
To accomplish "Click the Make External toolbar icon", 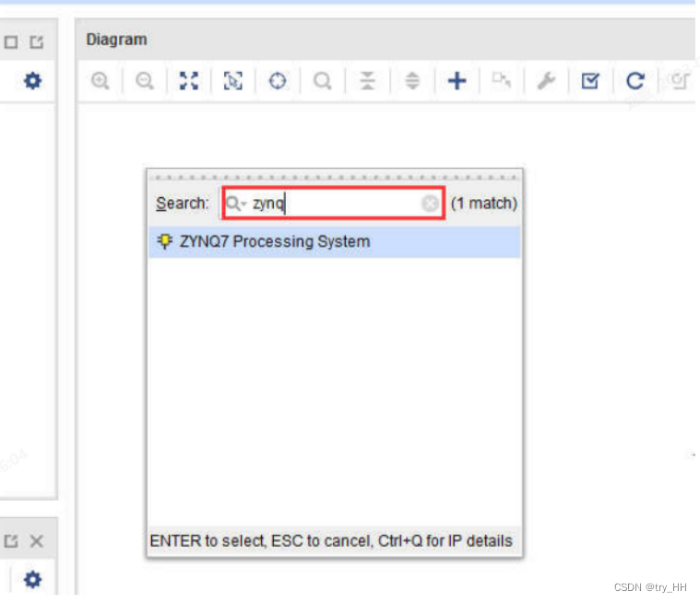I will [x=502, y=80].
